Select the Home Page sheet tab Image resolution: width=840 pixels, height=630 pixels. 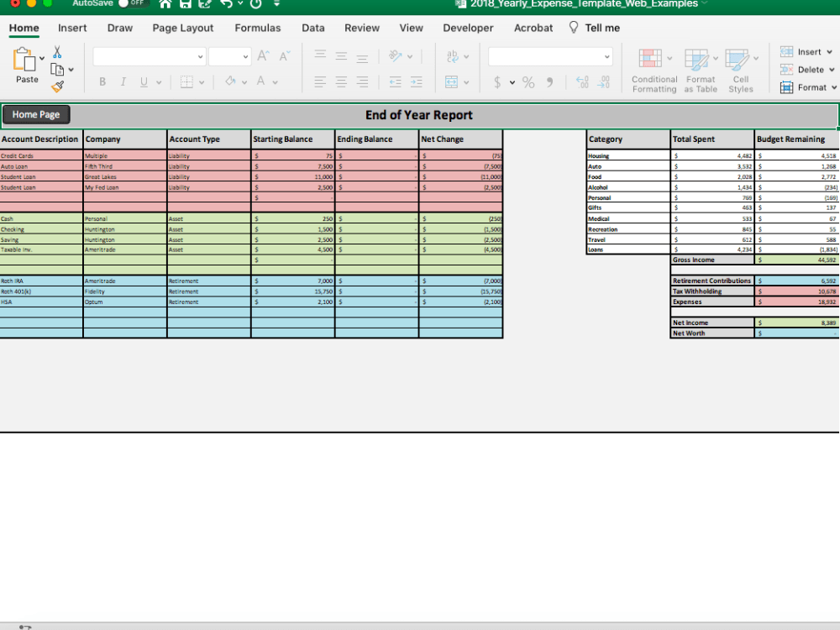coord(35,114)
